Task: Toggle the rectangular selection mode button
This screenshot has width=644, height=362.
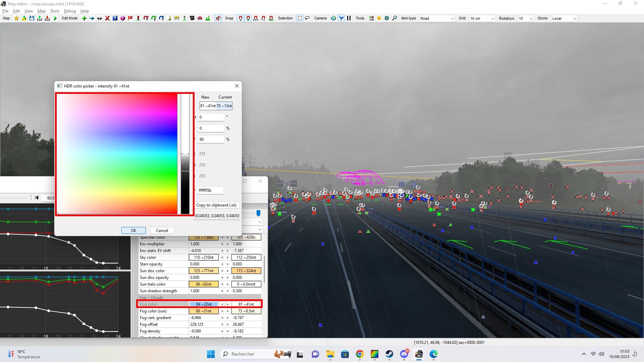Action: [300, 18]
